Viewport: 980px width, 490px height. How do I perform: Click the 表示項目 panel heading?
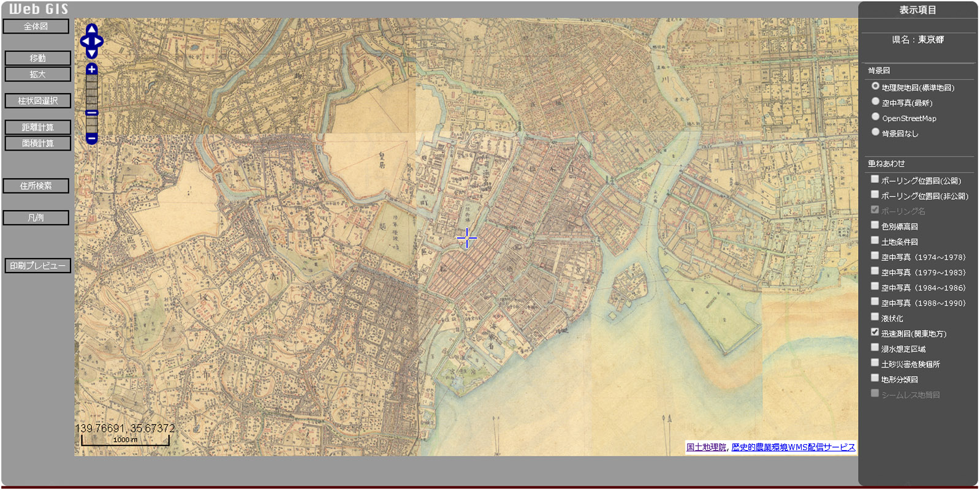click(917, 10)
